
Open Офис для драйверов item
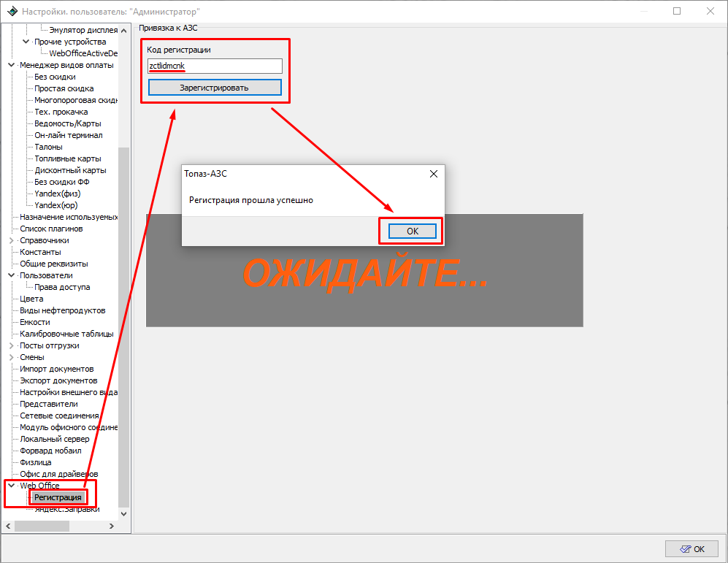[59, 474]
